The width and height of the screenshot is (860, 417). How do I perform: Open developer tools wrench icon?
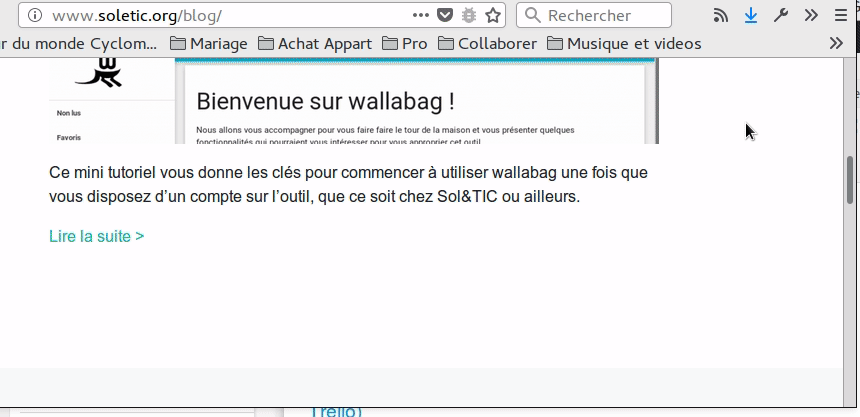tap(781, 15)
